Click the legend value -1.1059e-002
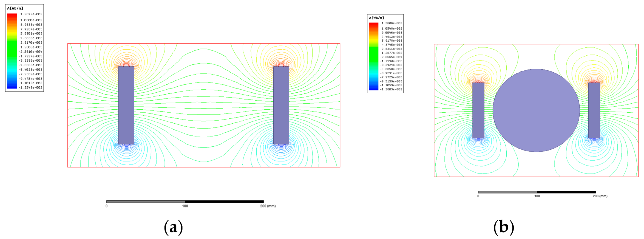The height and width of the screenshot is (239, 644). coord(391,85)
